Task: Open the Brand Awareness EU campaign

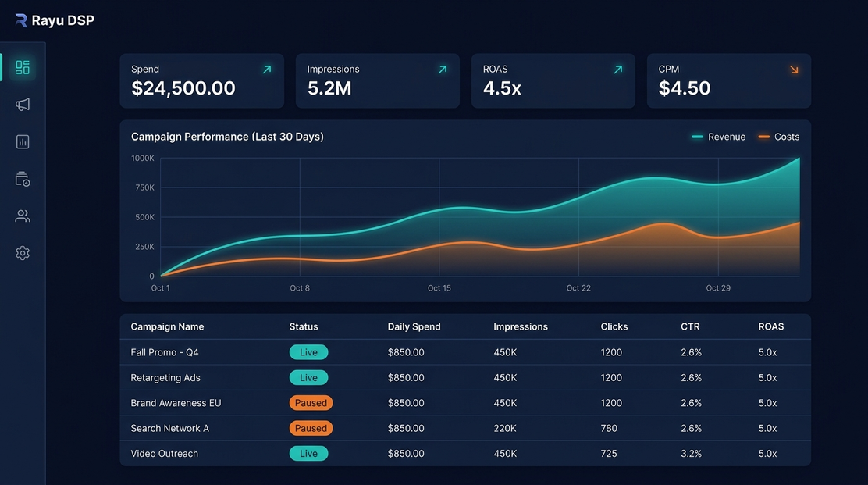Action: [x=176, y=403]
